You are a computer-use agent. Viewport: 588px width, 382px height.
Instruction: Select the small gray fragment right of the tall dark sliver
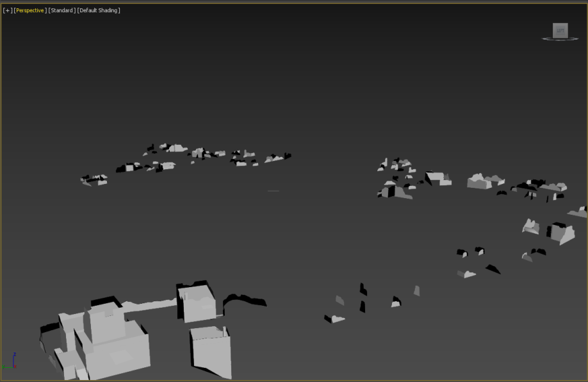pos(416,291)
